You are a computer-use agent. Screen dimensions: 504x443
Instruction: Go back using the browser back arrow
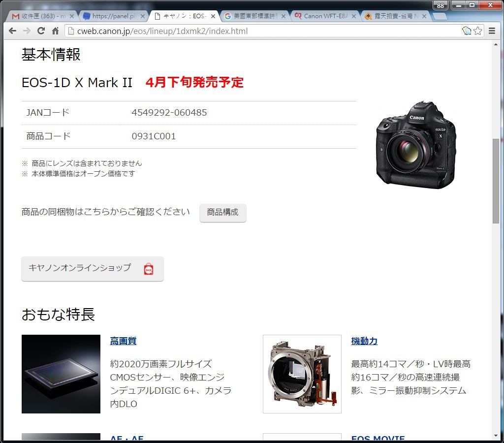point(12,31)
